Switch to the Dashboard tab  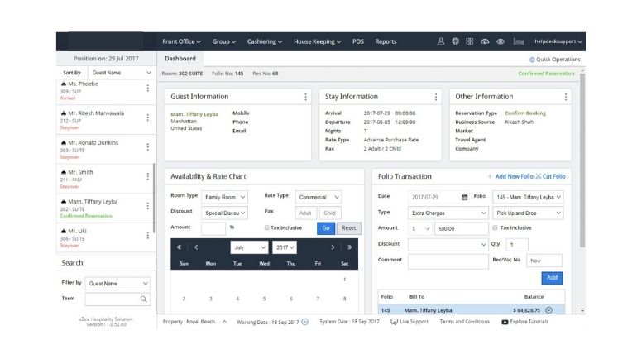(x=180, y=59)
